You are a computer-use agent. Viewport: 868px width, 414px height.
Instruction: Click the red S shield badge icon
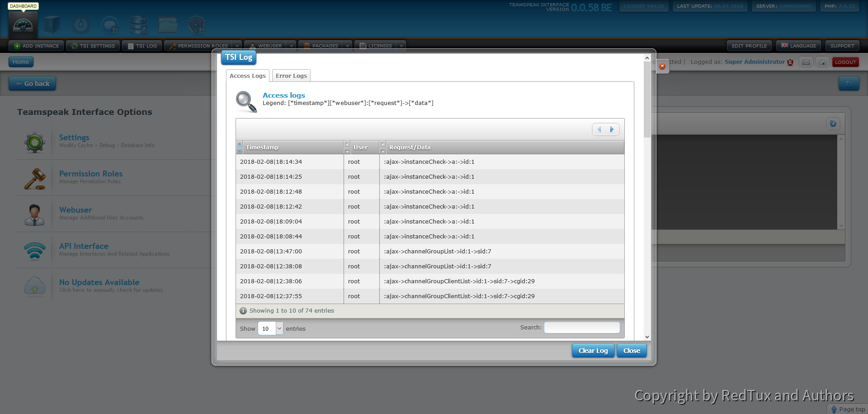coord(790,62)
